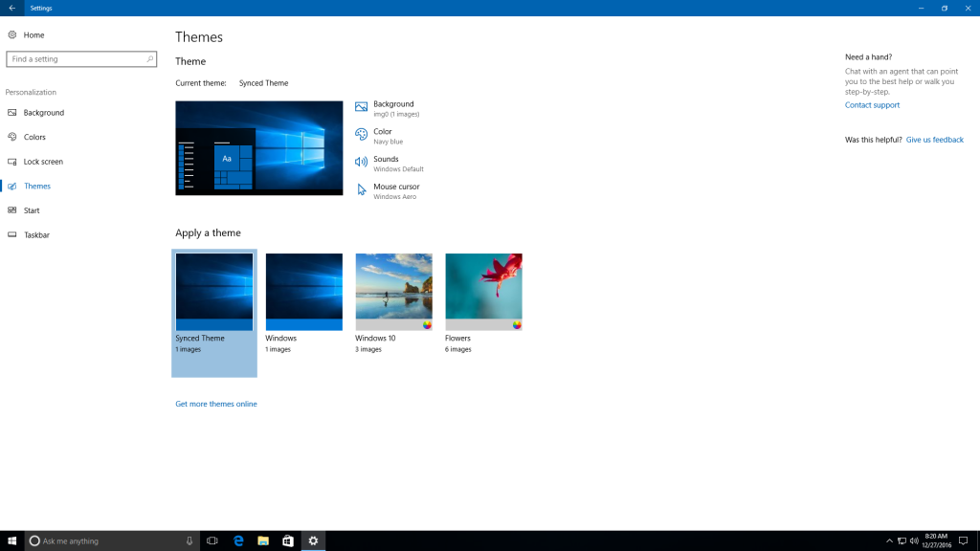
Task: Open Windows Store from the taskbar
Action: [x=287, y=540]
